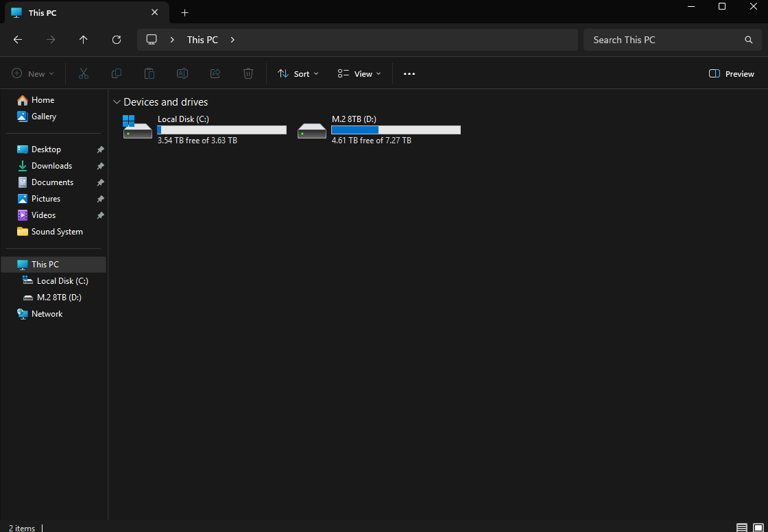Screen dimensions: 768x532
Task: Click the forward navigation arrow
Action: pos(51,40)
